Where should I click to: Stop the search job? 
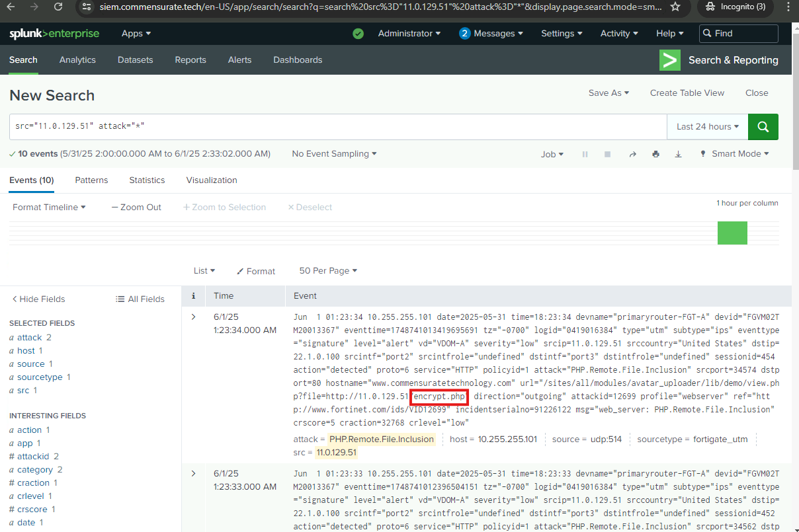(x=607, y=154)
